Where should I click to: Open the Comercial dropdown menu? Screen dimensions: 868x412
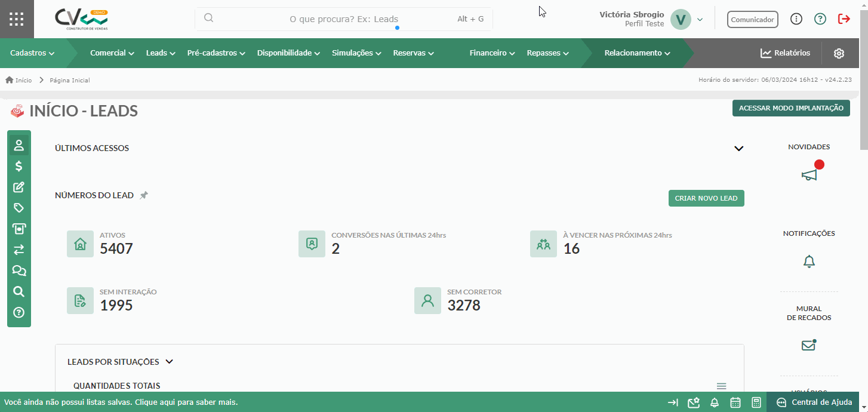pyautogui.click(x=112, y=53)
